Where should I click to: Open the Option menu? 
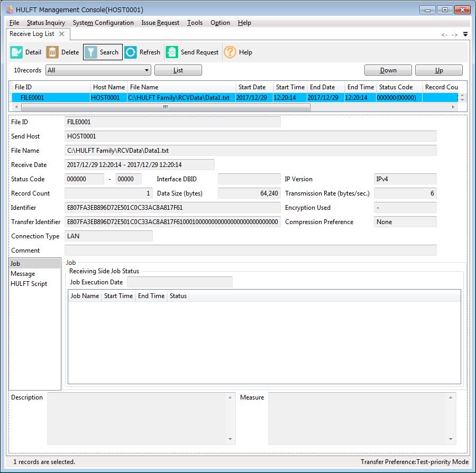pos(220,23)
